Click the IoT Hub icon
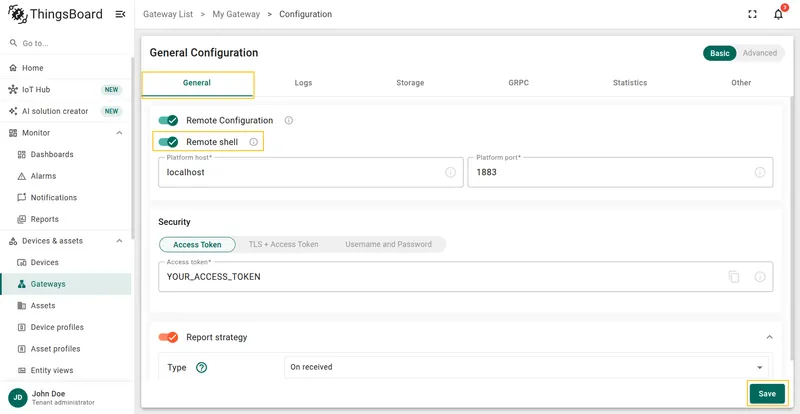Viewport: 800px width, 414px height. (13, 89)
